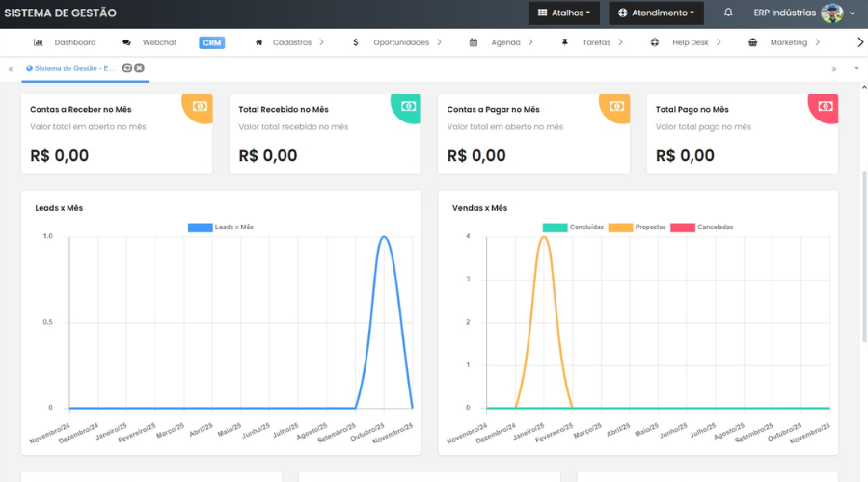Viewport: 868px width, 482px height.
Task: Toggle Concluídas series in Vendas chart
Action: click(573, 228)
